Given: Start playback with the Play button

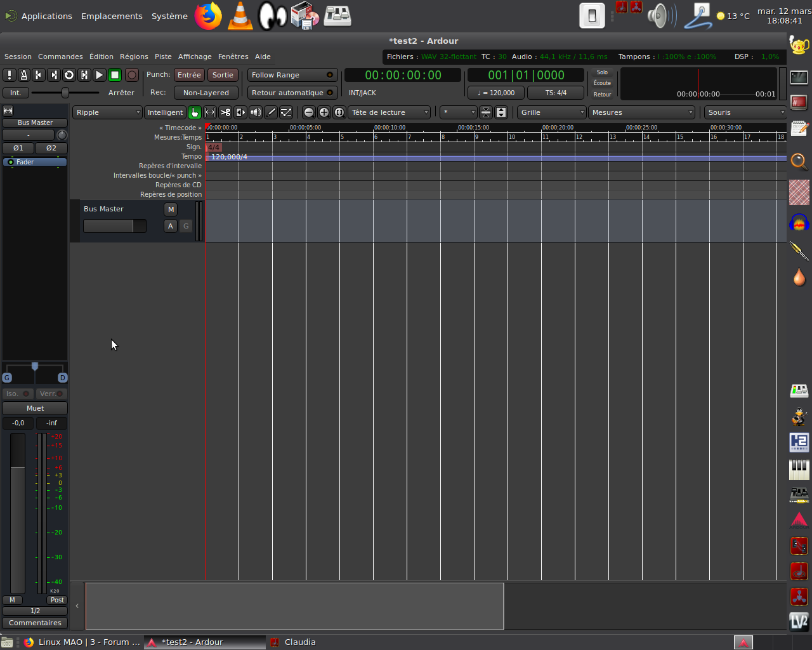Looking at the screenshot, I should (x=100, y=75).
